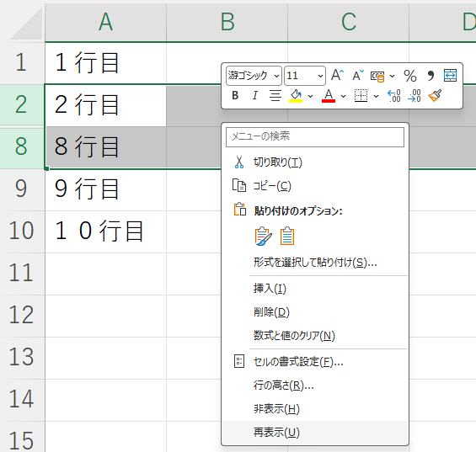Click the Decrease Font Size icon
Viewport: 476px width, 452px height.
[x=358, y=75]
